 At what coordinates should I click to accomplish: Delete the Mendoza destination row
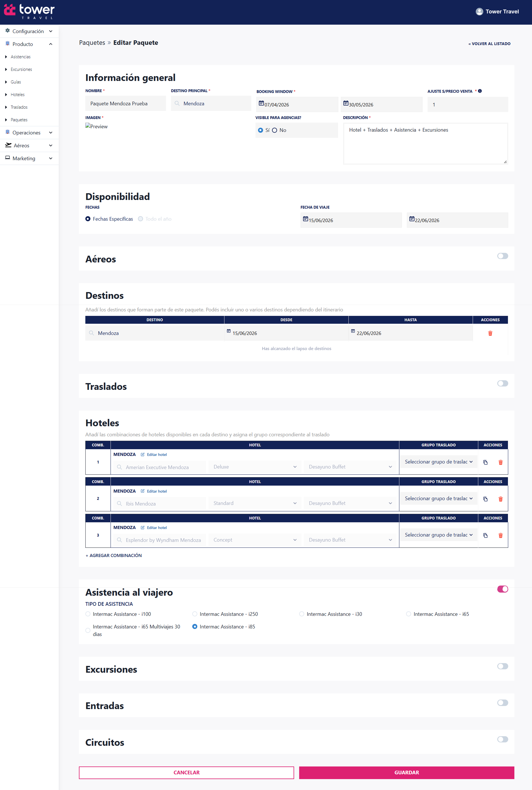(490, 333)
